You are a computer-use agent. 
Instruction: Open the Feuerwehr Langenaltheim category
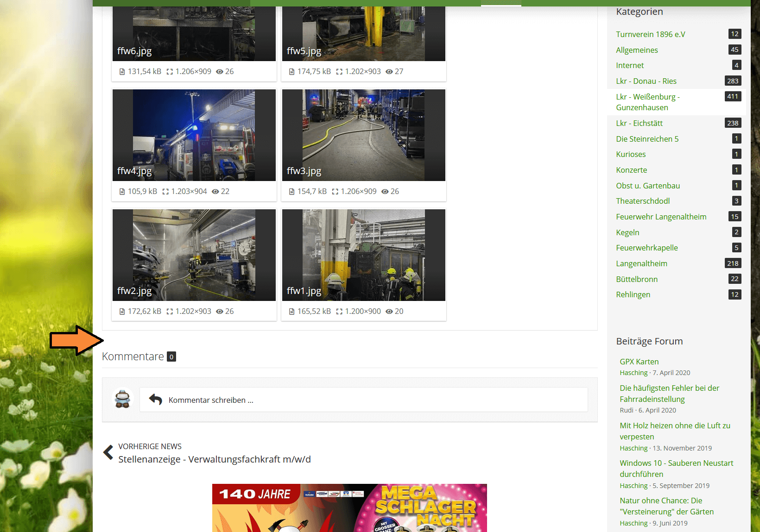click(x=661, y=217)
